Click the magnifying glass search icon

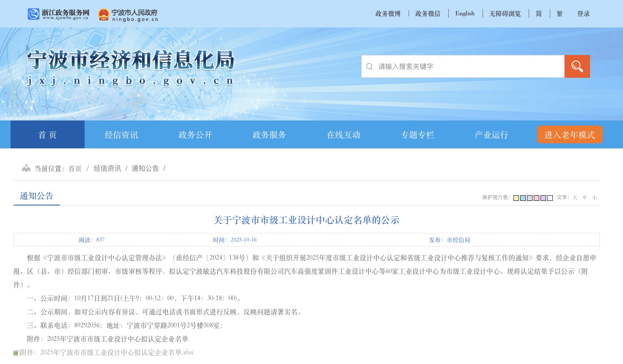click(576, 66)
